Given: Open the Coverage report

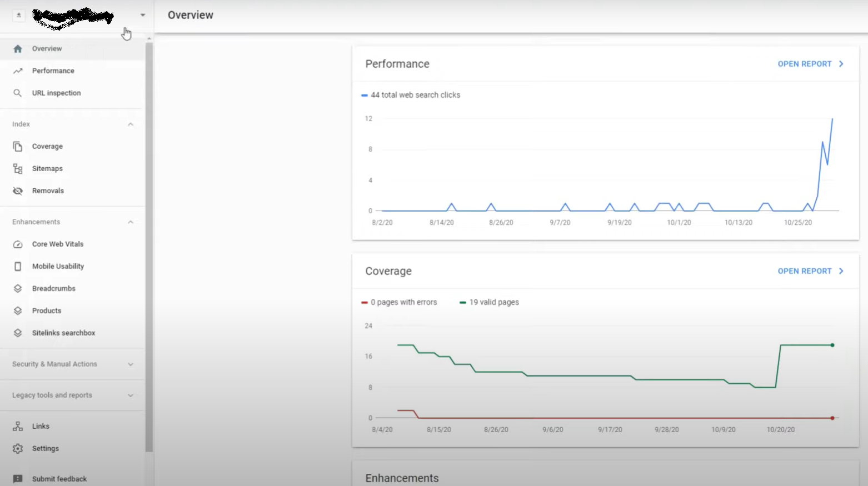Looking at the screenshot, I should [810, 270].
